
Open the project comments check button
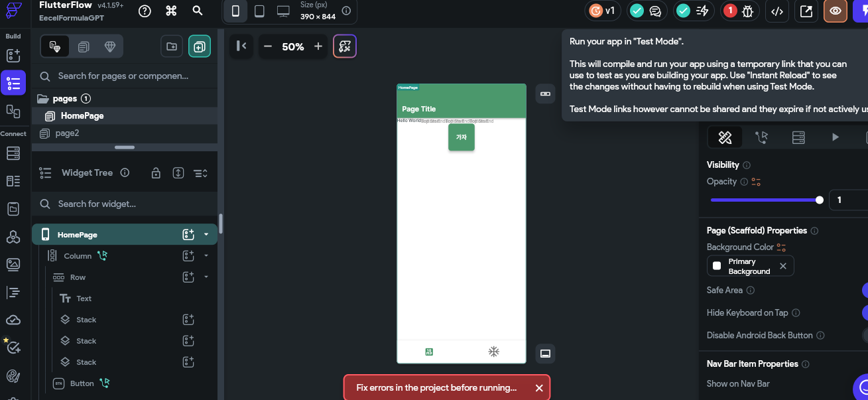(647, 11)
